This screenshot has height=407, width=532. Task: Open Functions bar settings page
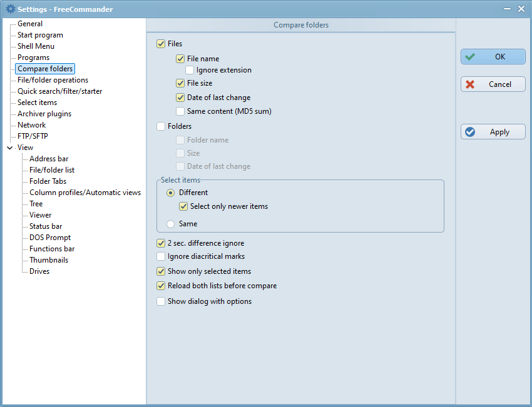(52, 249)
